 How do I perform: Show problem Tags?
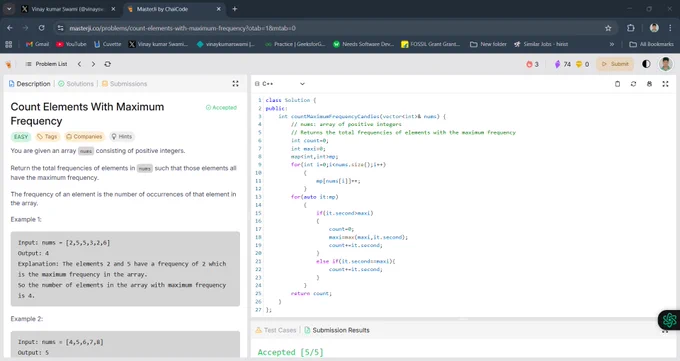click(47, 137)
